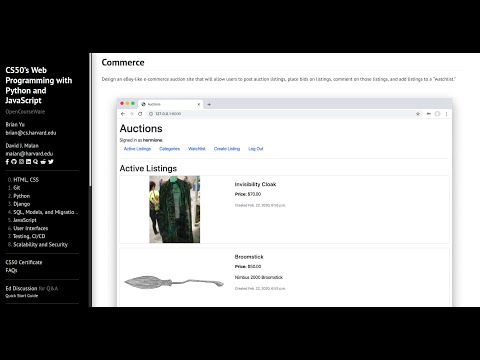Click the browser reload icon in the Auctions screenshot
The height and width of the screenshot is (360, 480).
coord(140,114)
